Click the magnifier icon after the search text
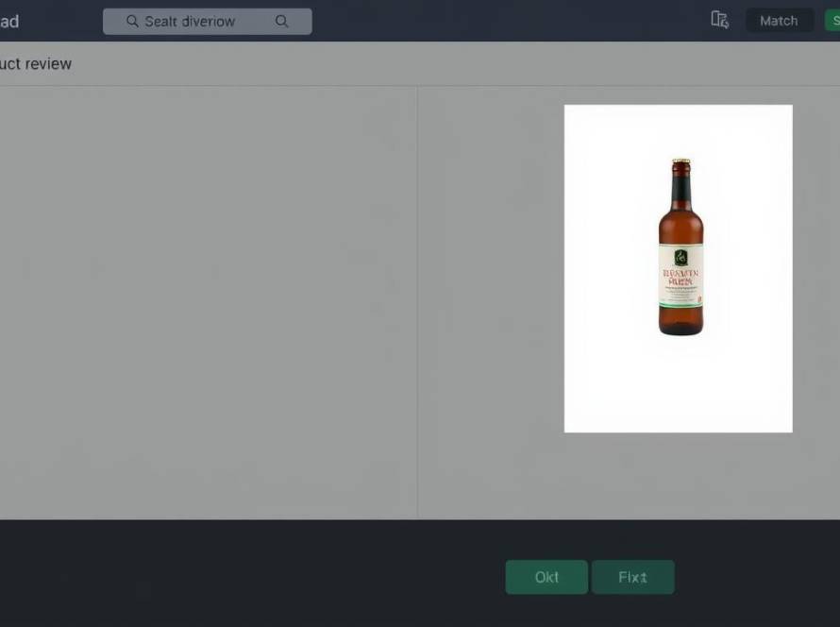Screen dimensions: 840x627 pos(282,22)
